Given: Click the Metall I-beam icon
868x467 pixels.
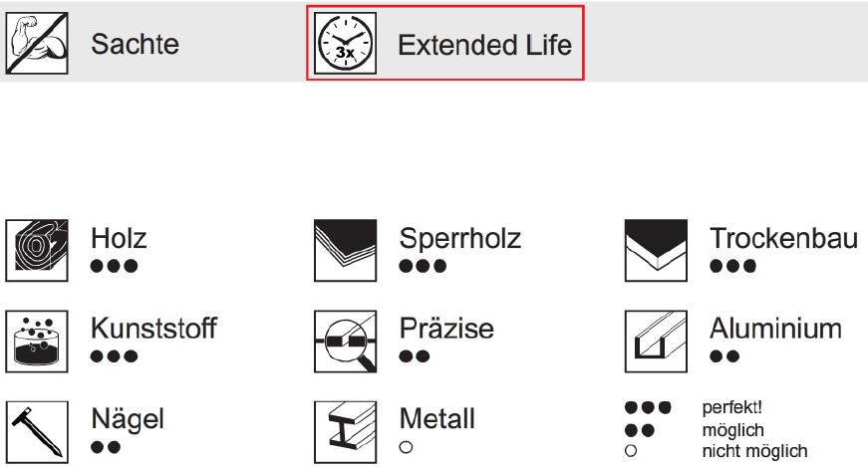Looking at the screenshot, I should coord(346,432).
